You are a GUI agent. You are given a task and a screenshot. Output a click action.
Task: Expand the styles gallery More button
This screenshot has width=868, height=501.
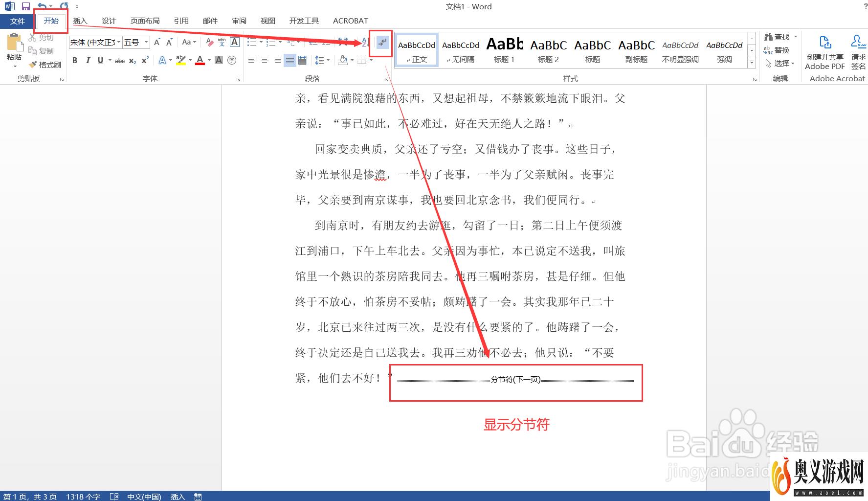point(752,63)
